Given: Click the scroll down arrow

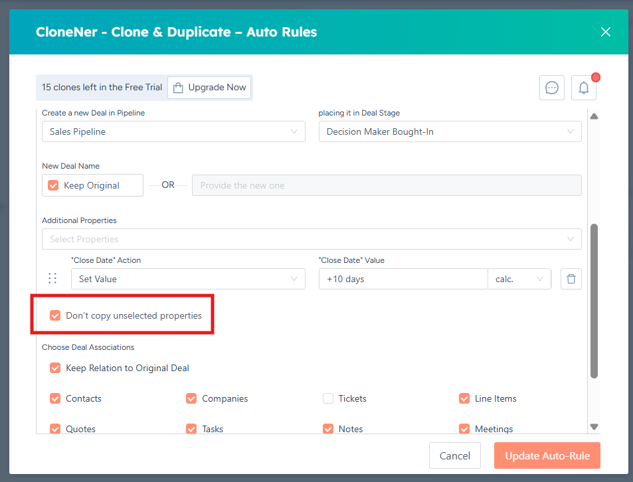Looking at the screenshot, I should point(594,427).
